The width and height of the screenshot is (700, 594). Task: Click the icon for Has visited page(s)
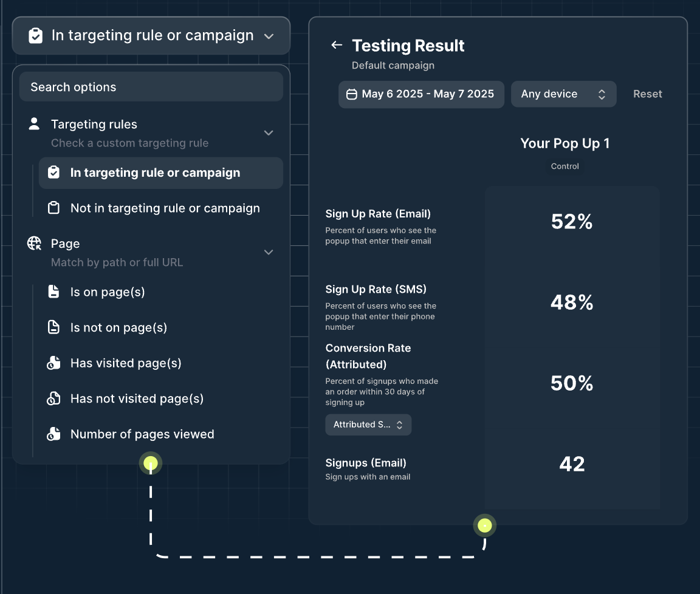[x=53, y=363]
